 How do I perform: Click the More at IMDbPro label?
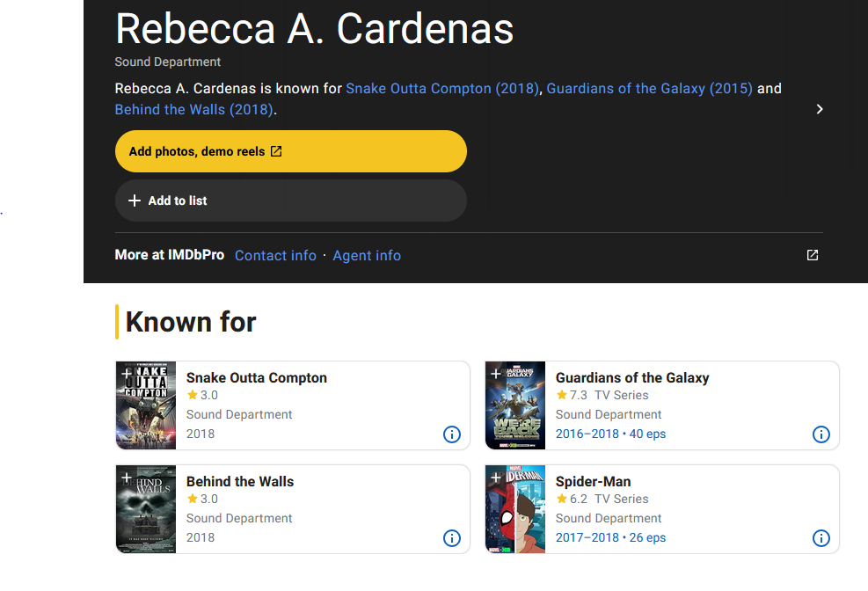click(x=170, y=254)
